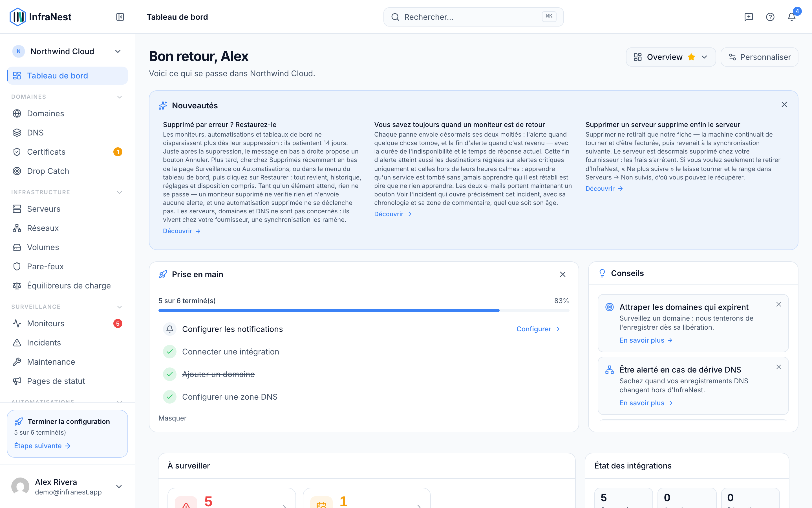This screenshot has height=508, width=812.
Task: Open Drop Catch page
Action: (x=67, y=171)
